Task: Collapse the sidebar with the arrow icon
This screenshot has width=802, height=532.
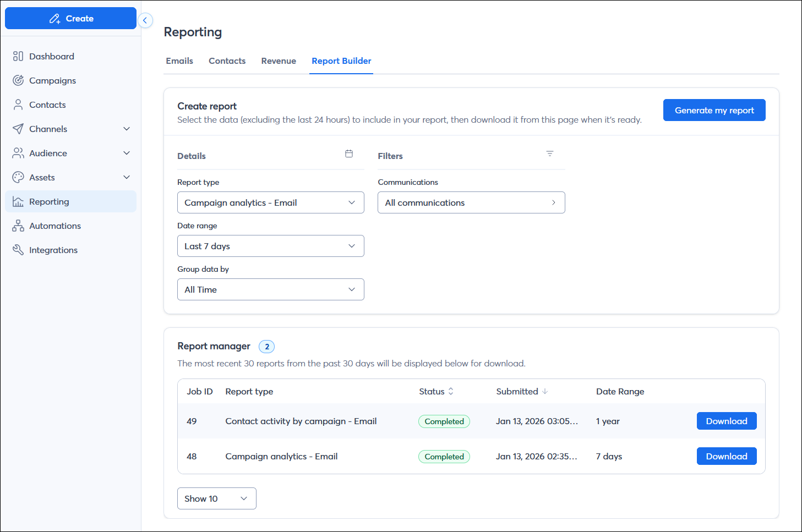Action: pos(145,20)
